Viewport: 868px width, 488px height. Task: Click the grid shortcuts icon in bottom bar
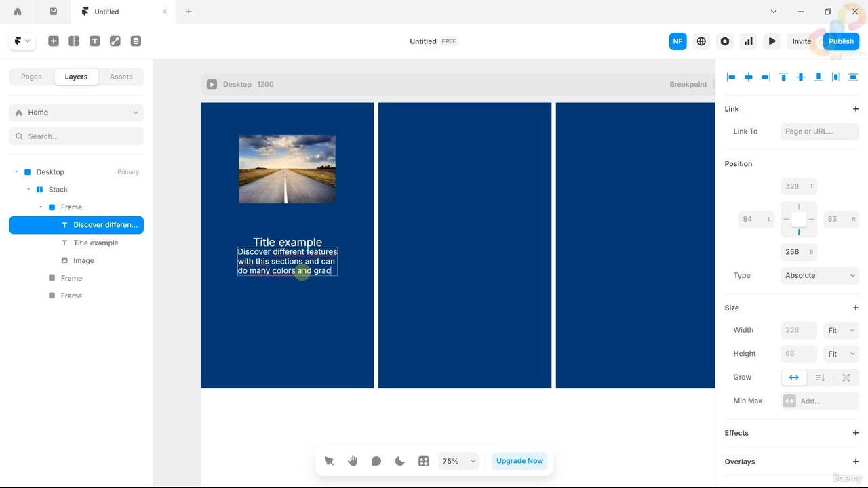coord(424,461)
